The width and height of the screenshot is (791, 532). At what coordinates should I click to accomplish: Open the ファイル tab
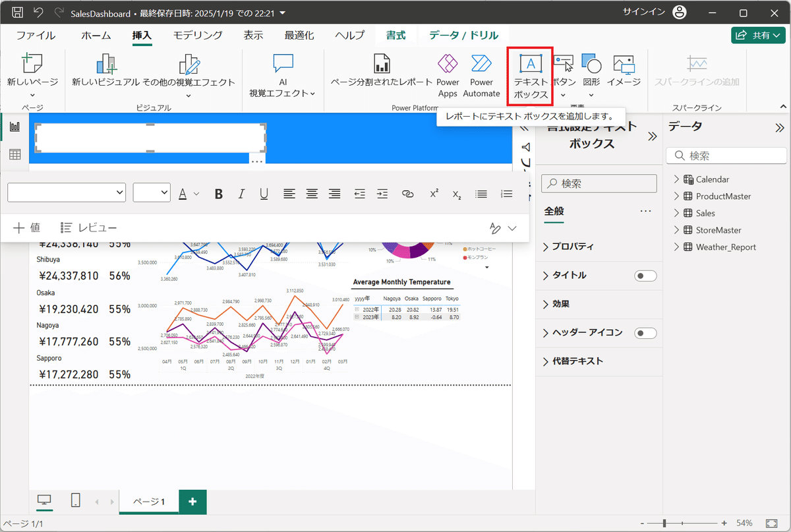pos(36,36)
